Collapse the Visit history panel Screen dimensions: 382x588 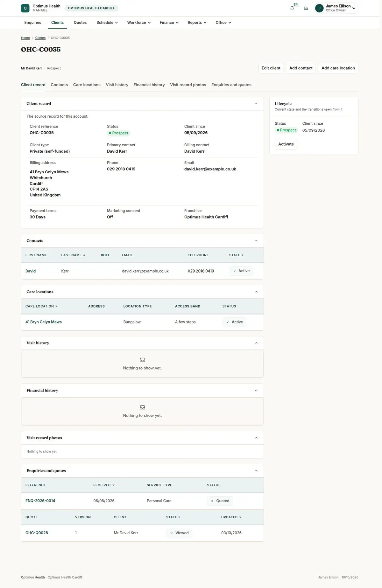coord(256,343)
